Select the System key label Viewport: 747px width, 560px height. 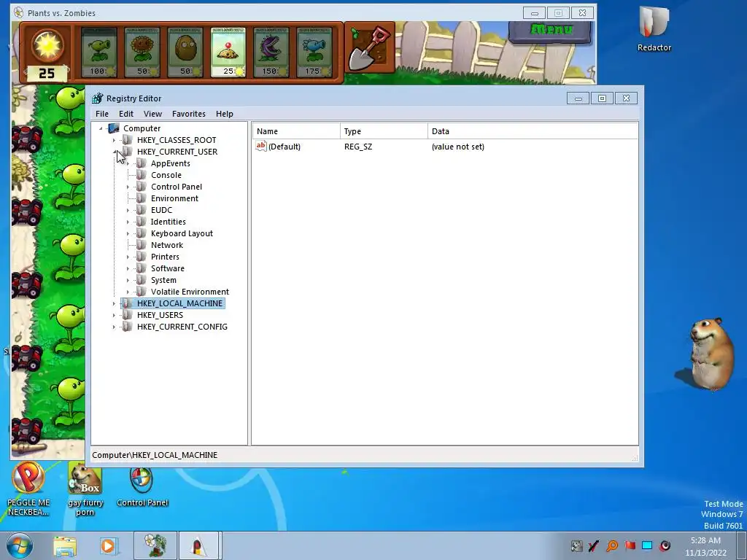click(163, 280)
